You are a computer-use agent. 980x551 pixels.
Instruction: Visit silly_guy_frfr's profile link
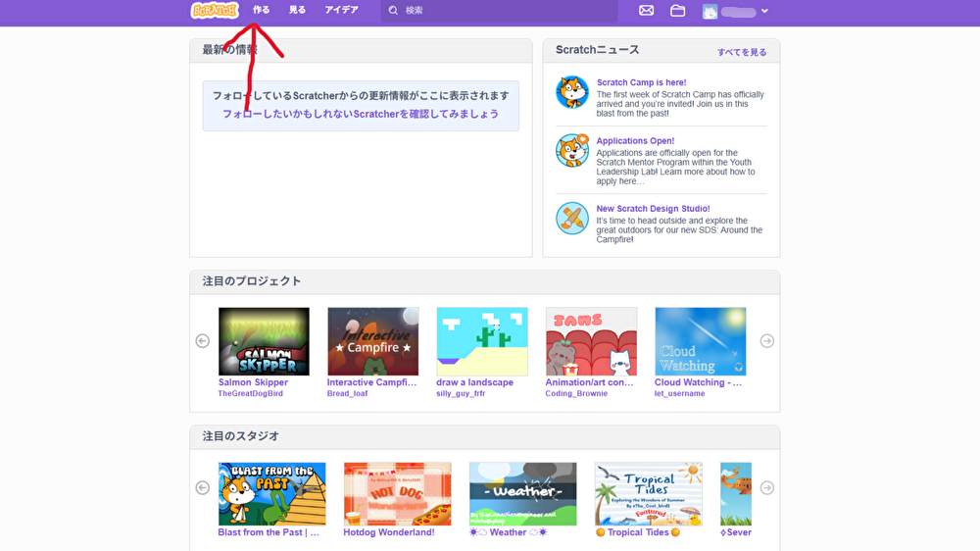tap(461, 393)
